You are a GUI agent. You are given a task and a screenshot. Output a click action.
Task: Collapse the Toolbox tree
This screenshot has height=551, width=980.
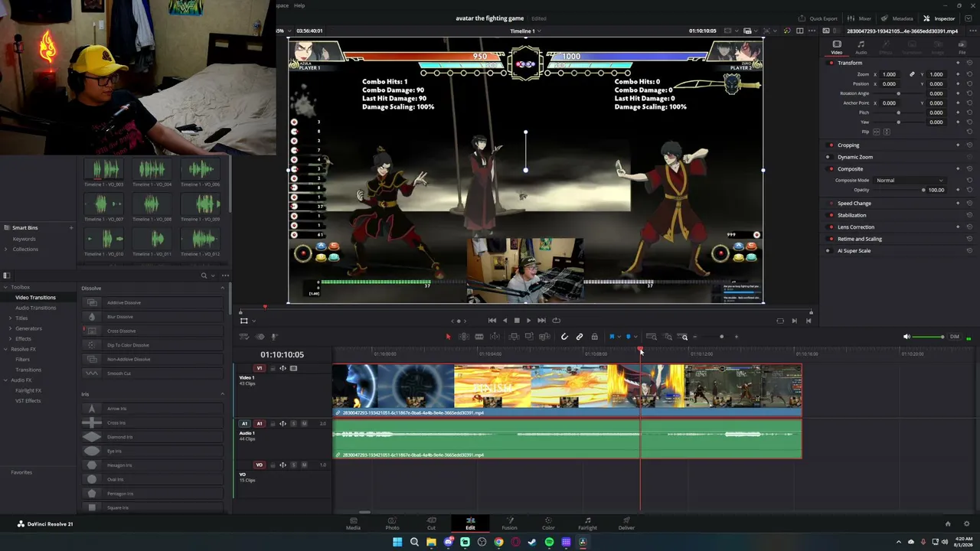(6, 287)
